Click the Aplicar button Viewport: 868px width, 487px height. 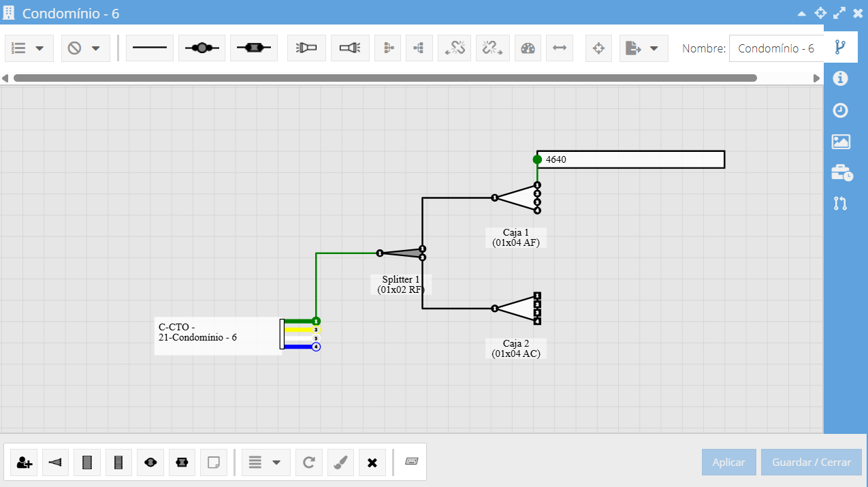728,462
